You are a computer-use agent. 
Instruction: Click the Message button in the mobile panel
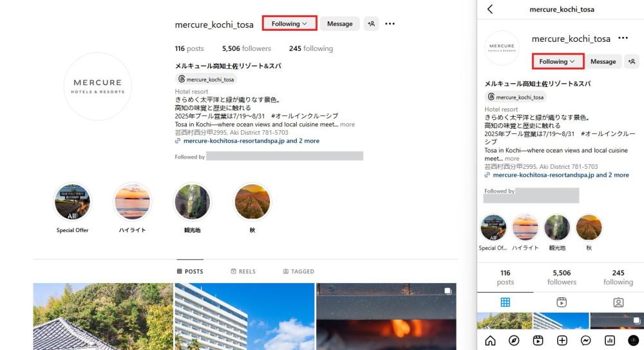pos(603,61)
